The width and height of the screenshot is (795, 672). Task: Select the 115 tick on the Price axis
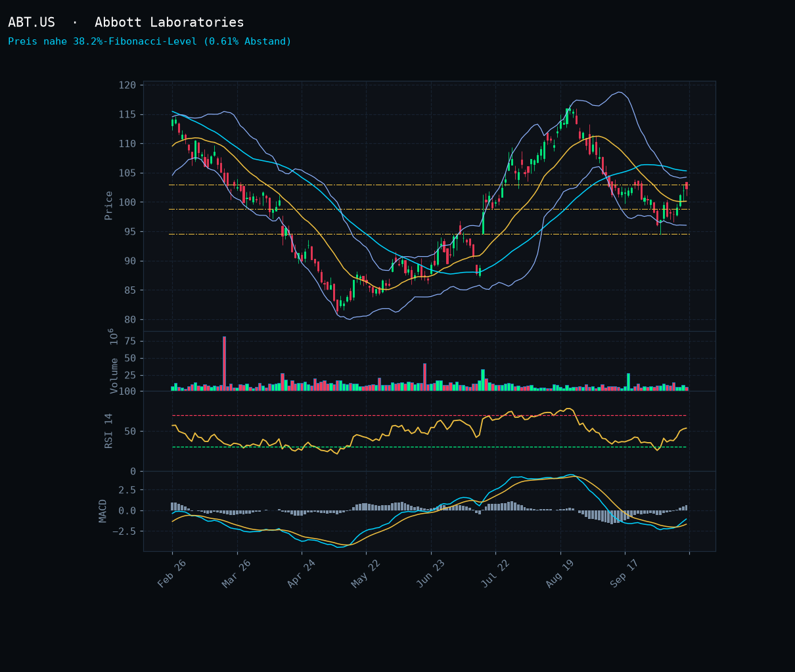click(127, 114)
